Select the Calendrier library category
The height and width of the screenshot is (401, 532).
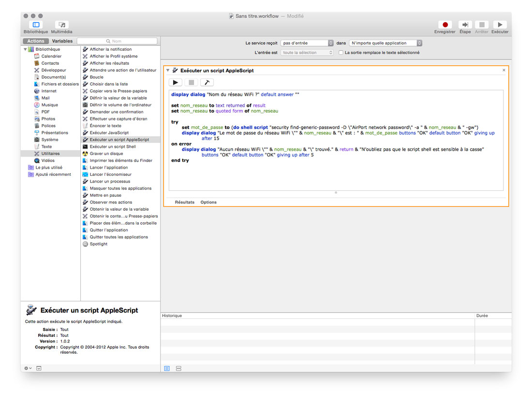click(51, 56)
